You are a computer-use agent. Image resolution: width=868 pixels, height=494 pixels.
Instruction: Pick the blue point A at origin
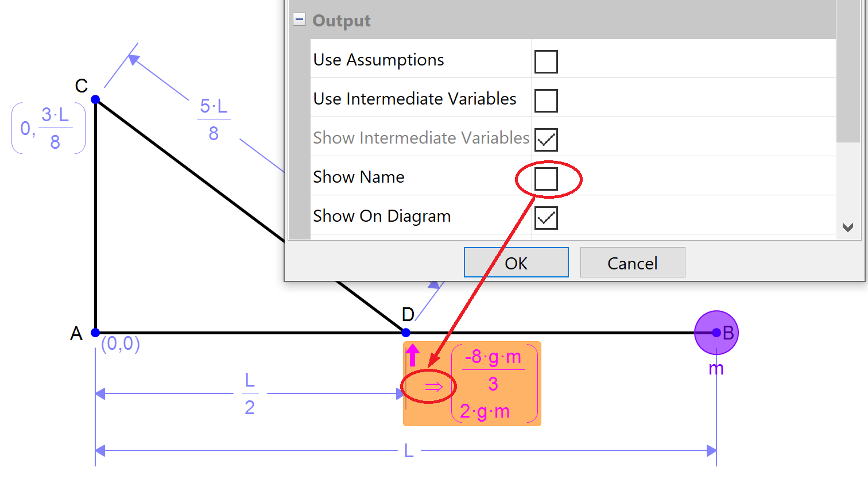point(95,333)
